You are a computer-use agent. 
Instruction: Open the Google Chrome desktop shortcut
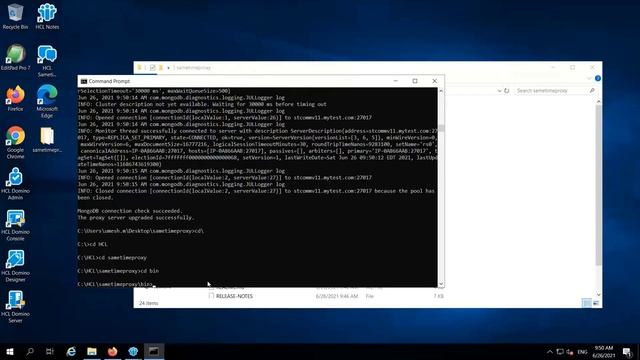point(15,142)
